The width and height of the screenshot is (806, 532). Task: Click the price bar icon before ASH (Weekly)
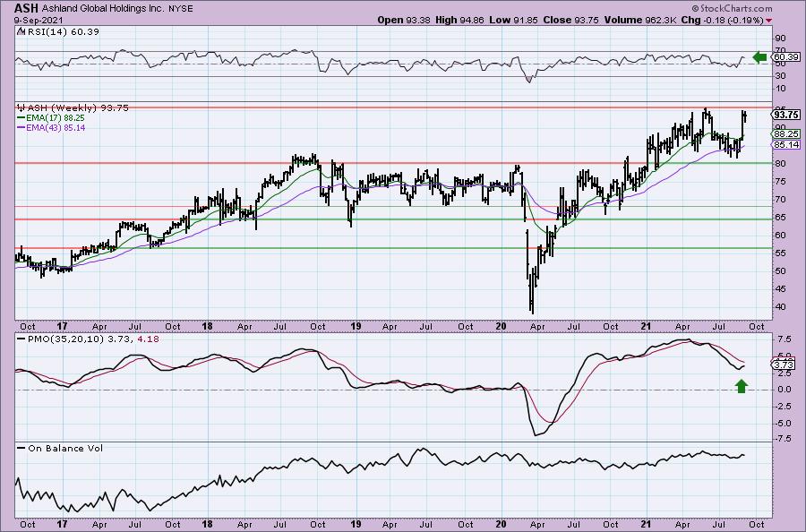pos(21,108)
